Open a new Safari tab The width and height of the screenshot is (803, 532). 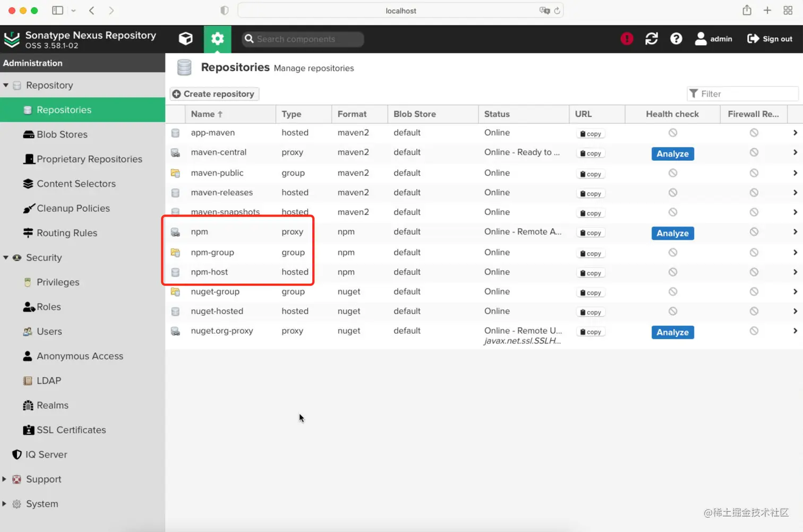pos(767,11)
